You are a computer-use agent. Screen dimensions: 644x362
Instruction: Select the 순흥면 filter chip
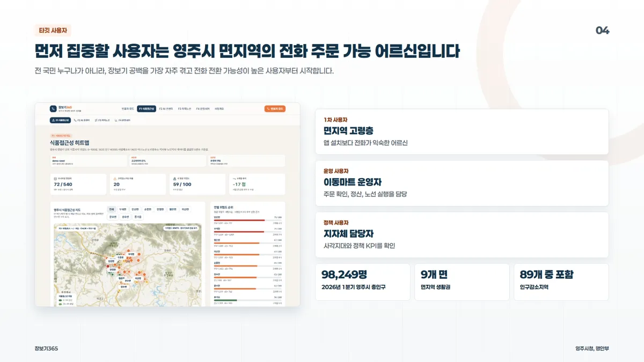tap(148, 209)
